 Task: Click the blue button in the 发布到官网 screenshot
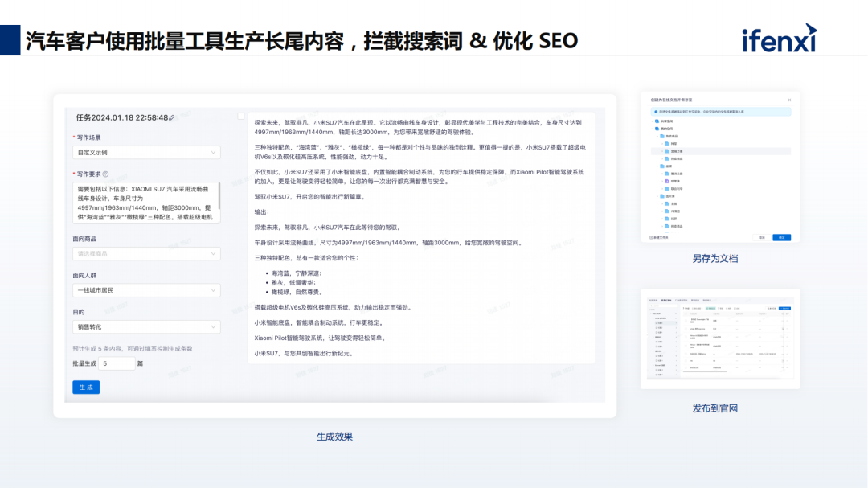point(785,308)
